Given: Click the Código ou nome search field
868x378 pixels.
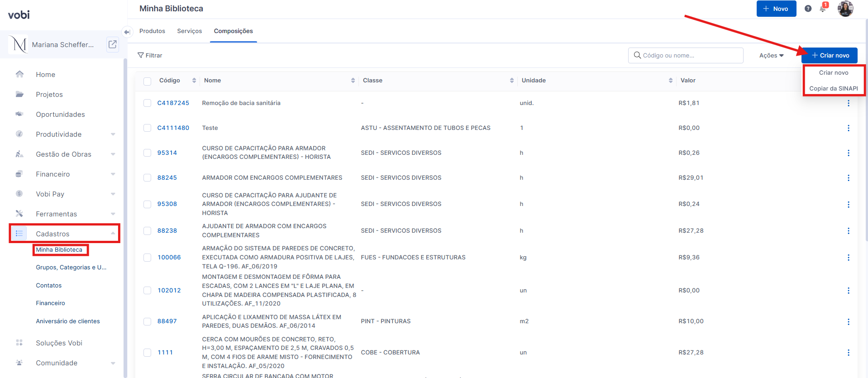Looking at the screenshot, I should (686, 55).
